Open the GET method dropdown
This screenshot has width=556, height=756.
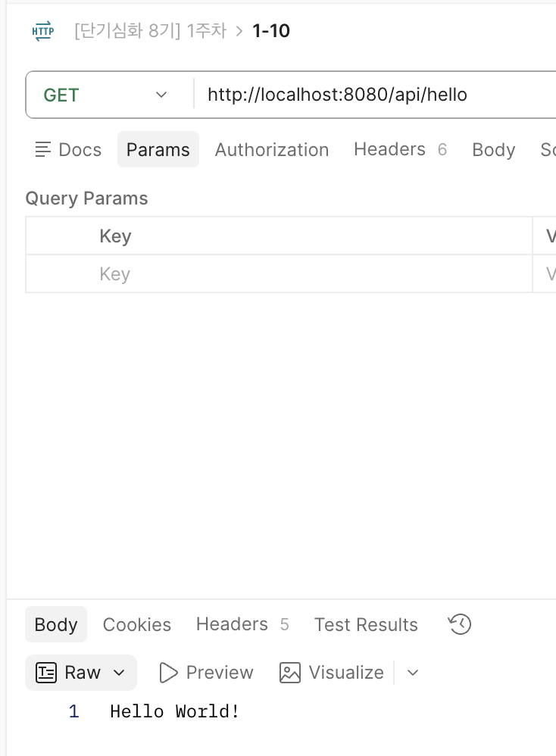pos(110,95)
